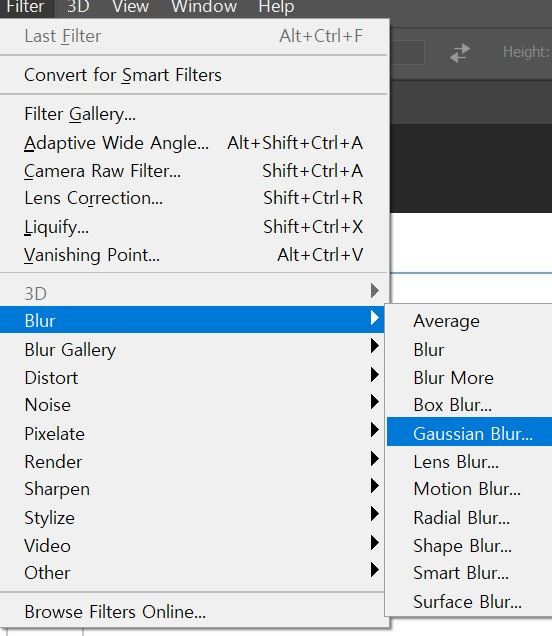Choose Convert for Smart Filters
The width and height of the screenshot is (552, 636).
193,75
